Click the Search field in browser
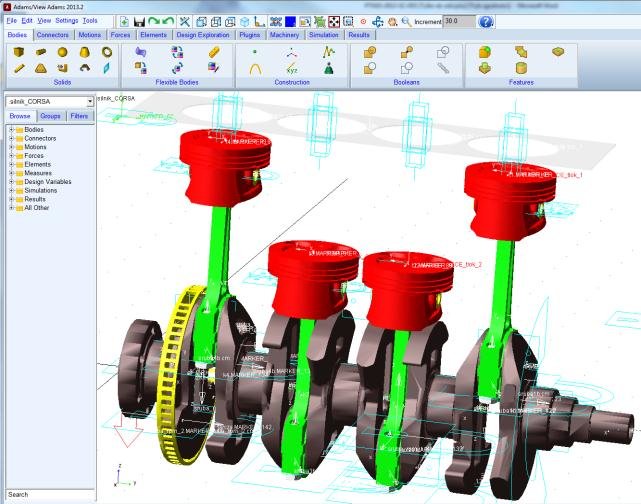Viewport: 641px width, 504px height. [51, 495]
